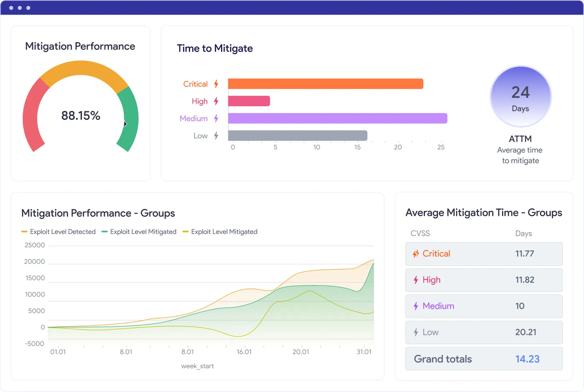This screenshot has width=584, height=392.
Task: Select the orange Critical bar in Time to Mitigate
Action: (325, 84)
